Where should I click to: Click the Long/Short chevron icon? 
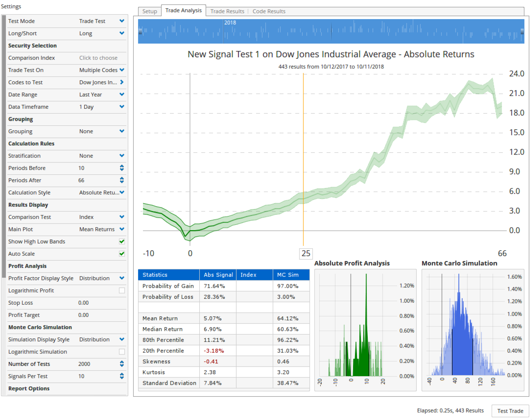[122, 33]
